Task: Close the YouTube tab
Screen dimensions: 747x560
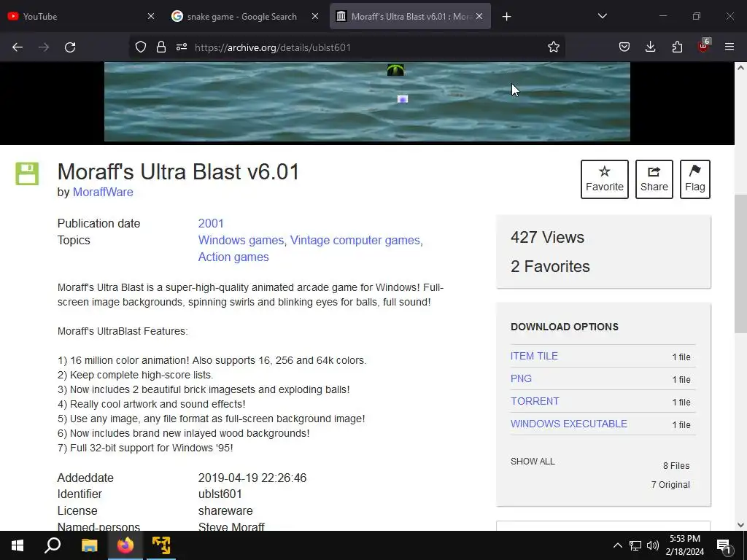Action: 151,17
